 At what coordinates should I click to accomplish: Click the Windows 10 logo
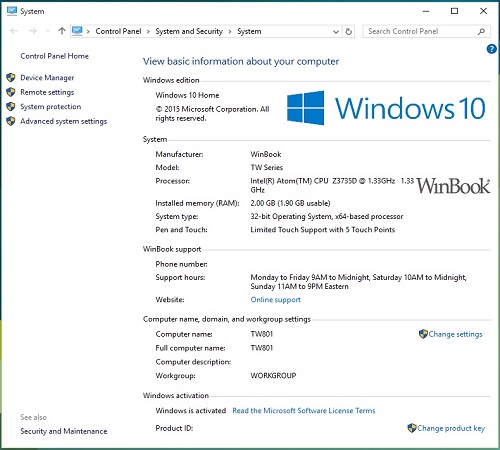coord(386,108)
